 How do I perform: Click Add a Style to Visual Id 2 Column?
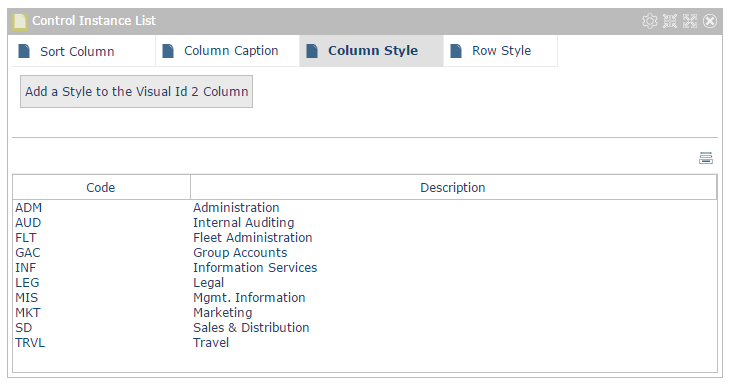[x=136, y=92]
